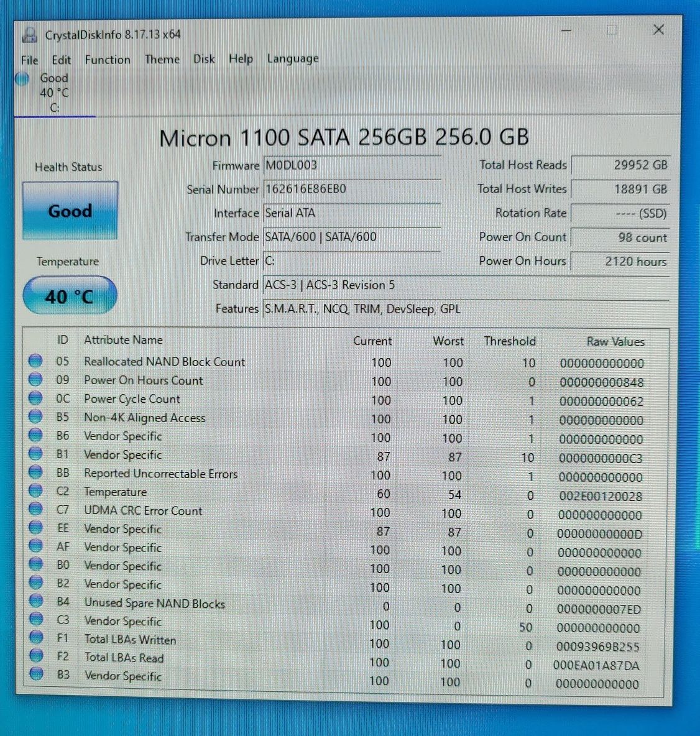Select the Reallocated NAND Block Count attribute name
This screenshot has width=700, height=736.
(x=164, y=361)
